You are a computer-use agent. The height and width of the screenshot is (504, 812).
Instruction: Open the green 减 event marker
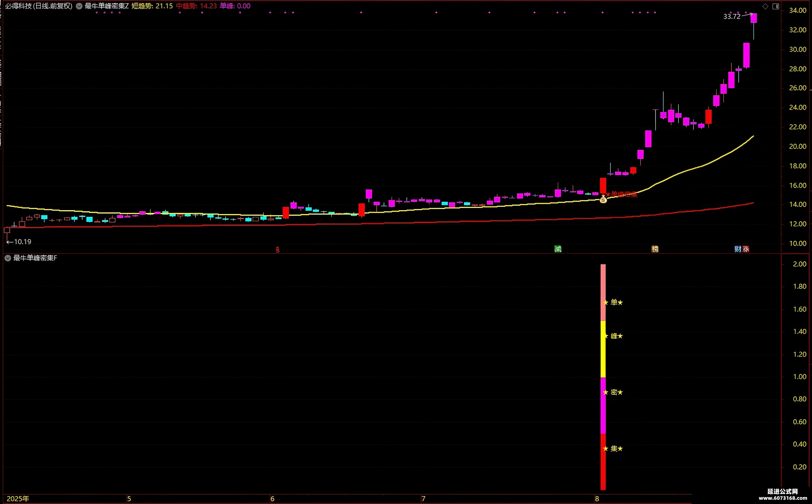(x=558, y=249)
